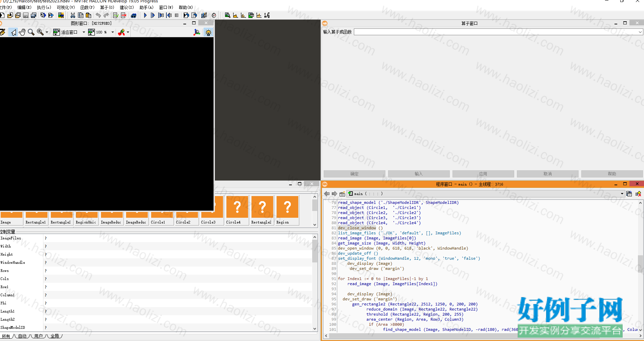Image resolution: width=644 pixels, height=341 pixels.
Task: Switch to the 所有 variables tab
Action: click(6, 336)
